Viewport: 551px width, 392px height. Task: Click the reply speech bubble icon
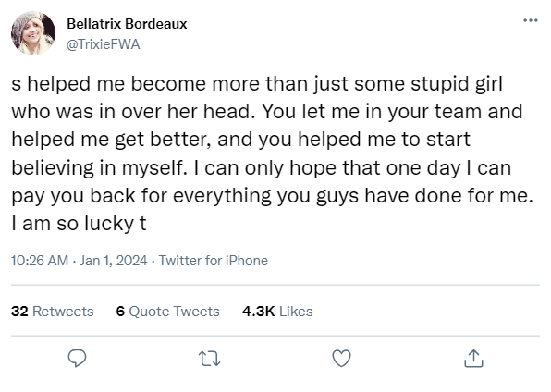pyautogui.click(x=77, y=358)
